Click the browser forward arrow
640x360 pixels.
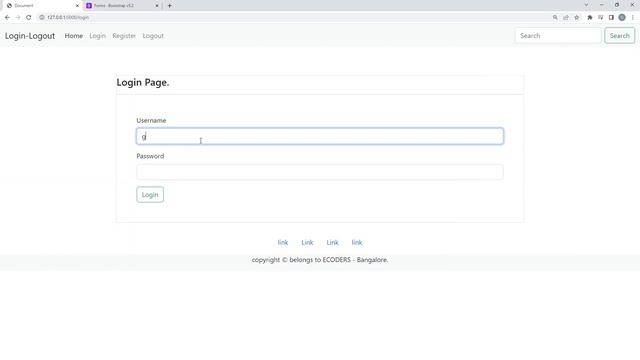click(x=18, y=18)
